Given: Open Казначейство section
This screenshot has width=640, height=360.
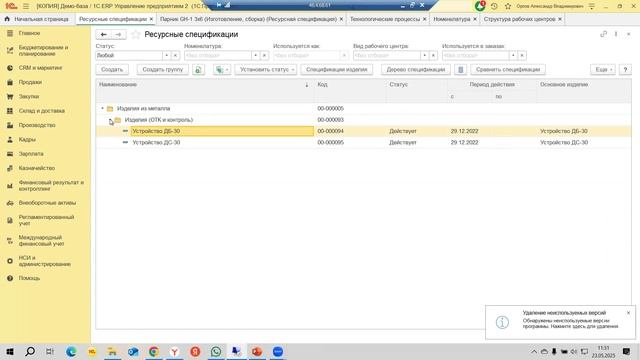Looking at the screenshot, I should click(x=36, y=168).
